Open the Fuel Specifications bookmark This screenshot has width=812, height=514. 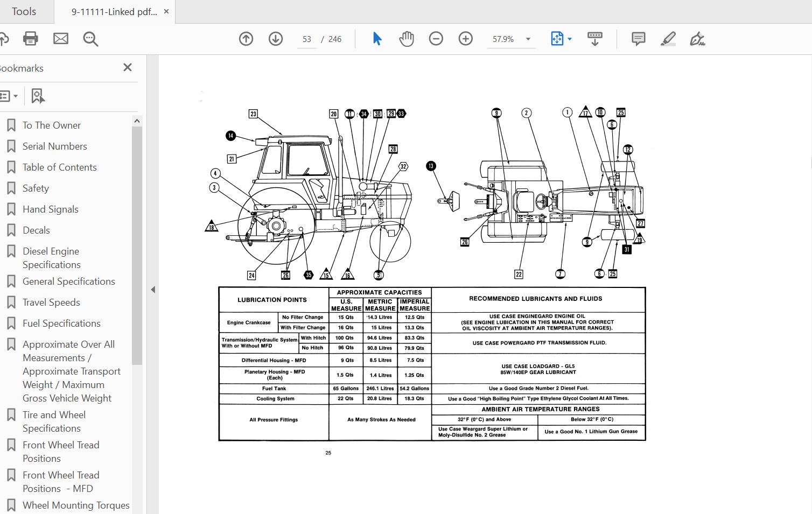coord(61,323)
